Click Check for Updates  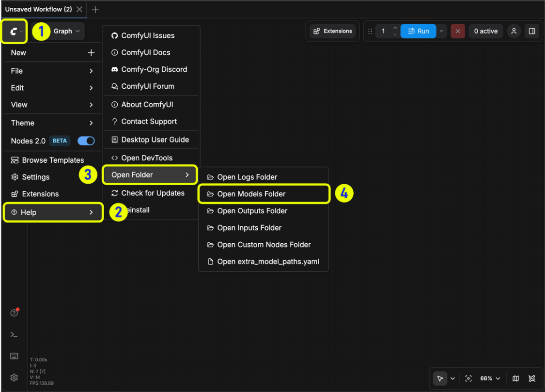[x=151, y=193]
